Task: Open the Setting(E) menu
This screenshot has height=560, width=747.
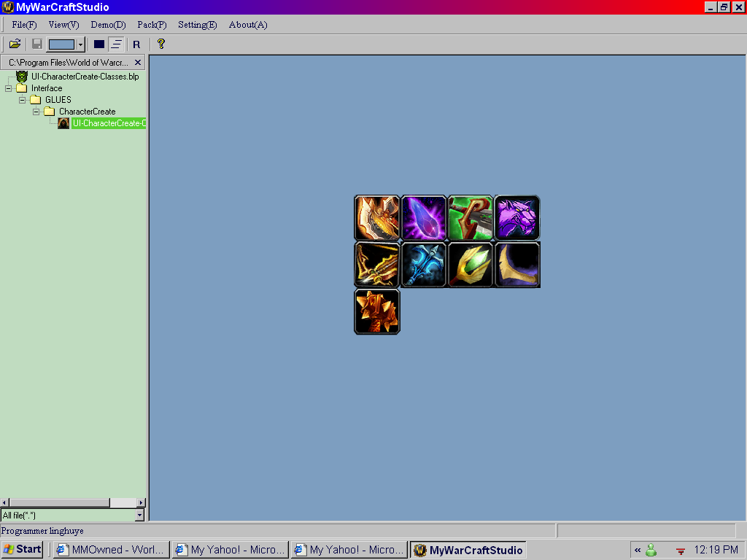Action: pyautogui.click(x=197, y=25)
